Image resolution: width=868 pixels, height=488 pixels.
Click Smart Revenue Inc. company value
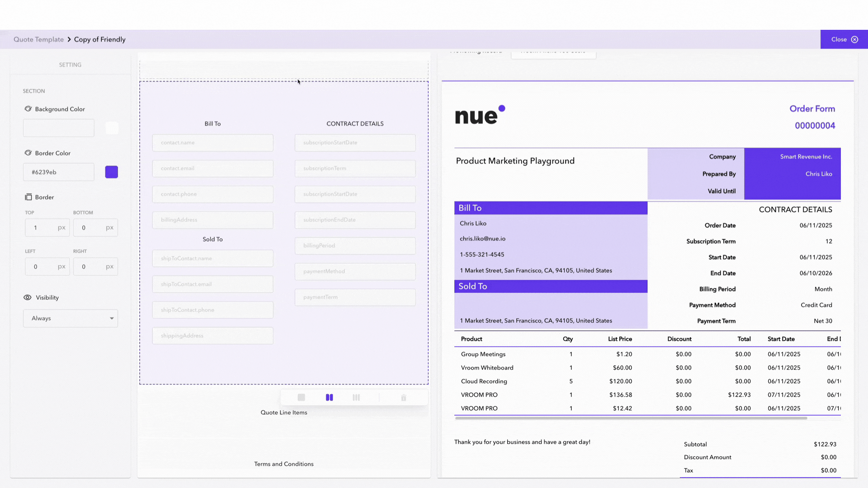point(806,157)
